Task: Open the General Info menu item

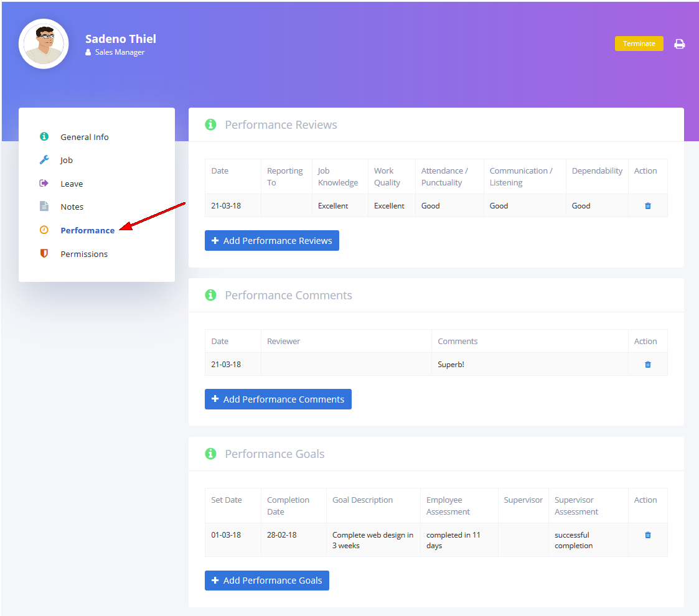Action: point(84,138)
